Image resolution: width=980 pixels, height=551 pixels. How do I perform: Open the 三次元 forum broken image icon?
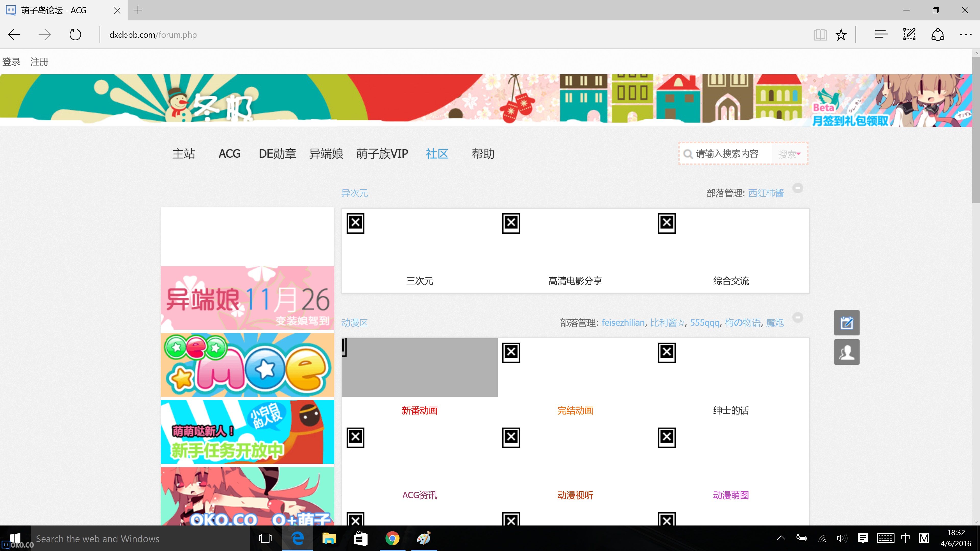[355, 223]
